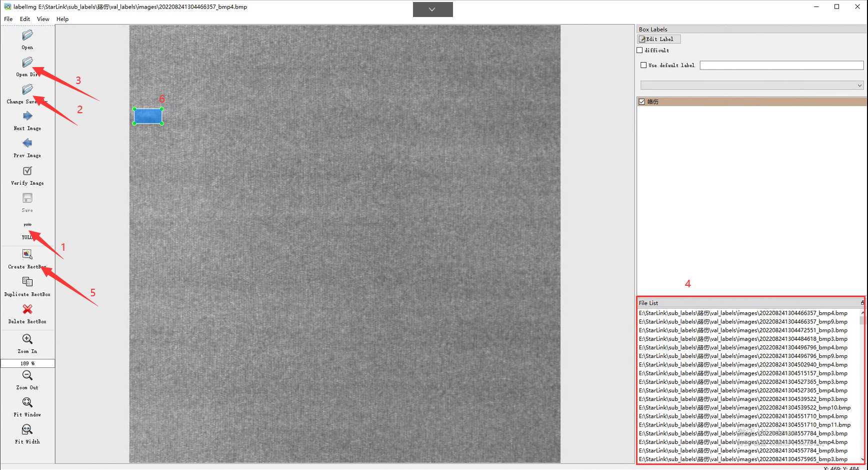This screenshot has height=470, width=868.
Task: Click the Zoom Out magnifier
Action: pyautogui.click(x=27, y=375)
